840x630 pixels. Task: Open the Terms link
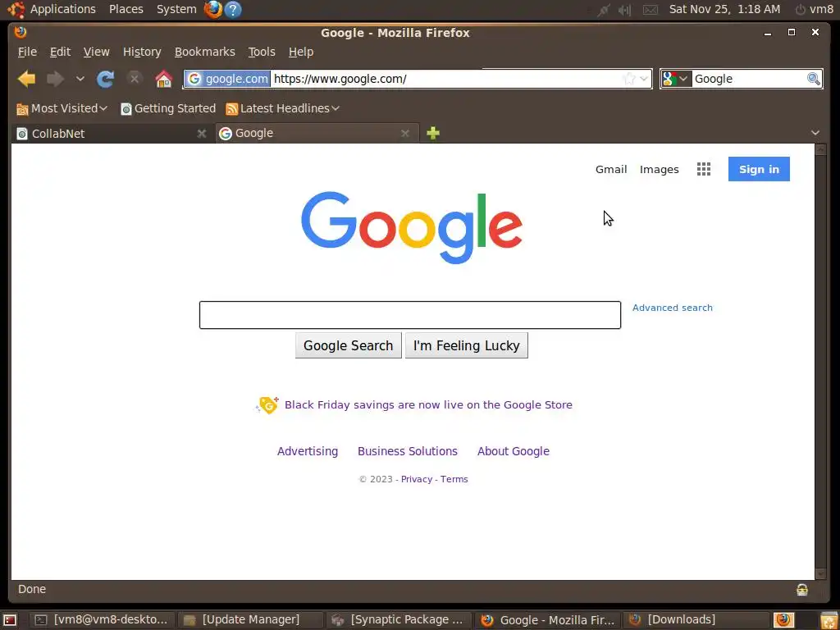coord(454,479)
